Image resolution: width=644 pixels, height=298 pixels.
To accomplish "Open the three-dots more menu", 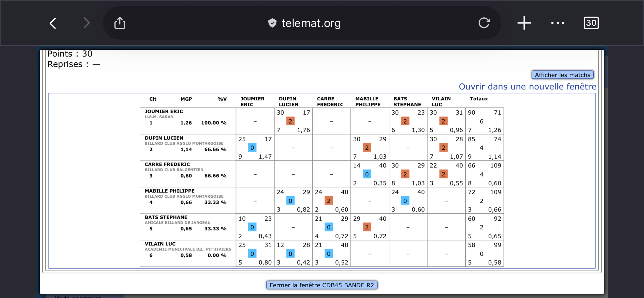I will pyautogui.click(x=558, y=23).
